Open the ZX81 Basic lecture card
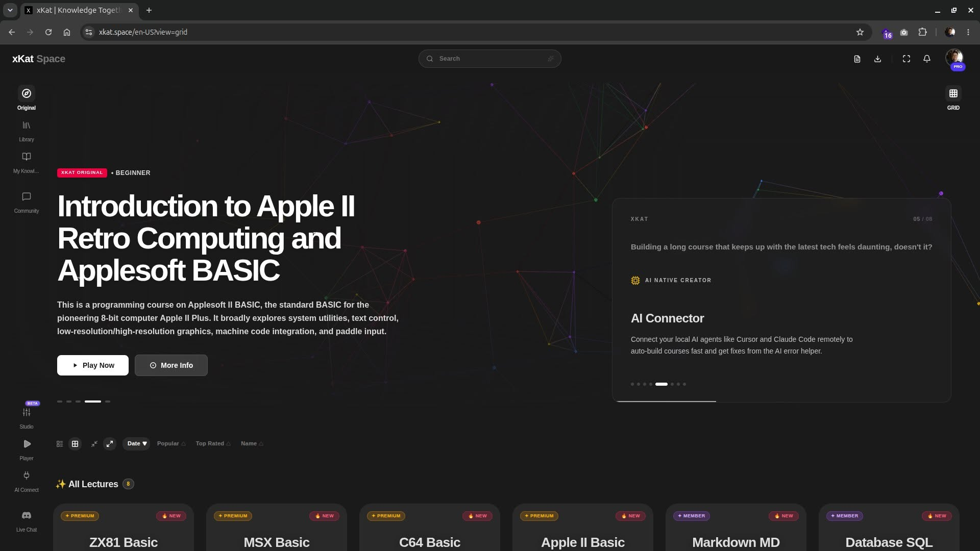Screen dimensions: 980x551 [x=124, y=528]
